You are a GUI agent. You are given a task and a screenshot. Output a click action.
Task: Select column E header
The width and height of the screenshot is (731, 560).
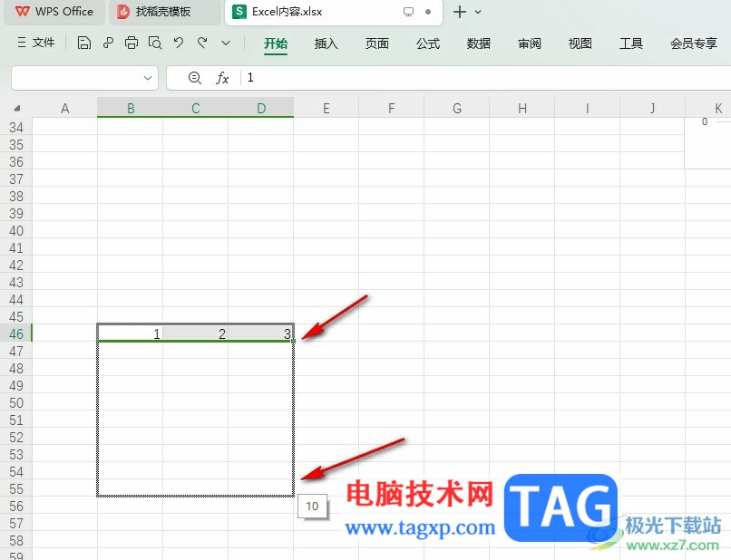point(327,108)
